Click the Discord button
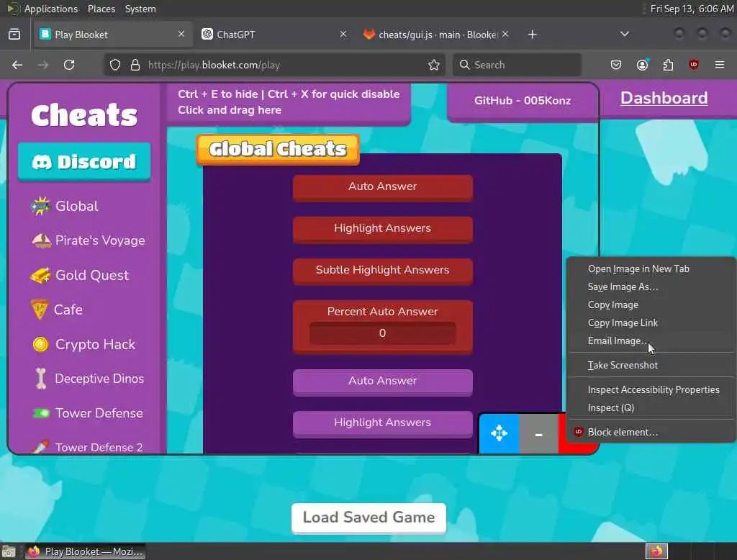The width and height of the screenshot is (737, 560). point(84,162)
